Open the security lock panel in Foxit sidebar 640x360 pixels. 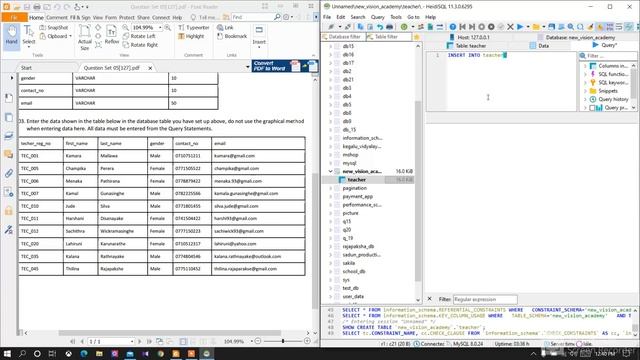pyautogui.click(x=9, y=211)
